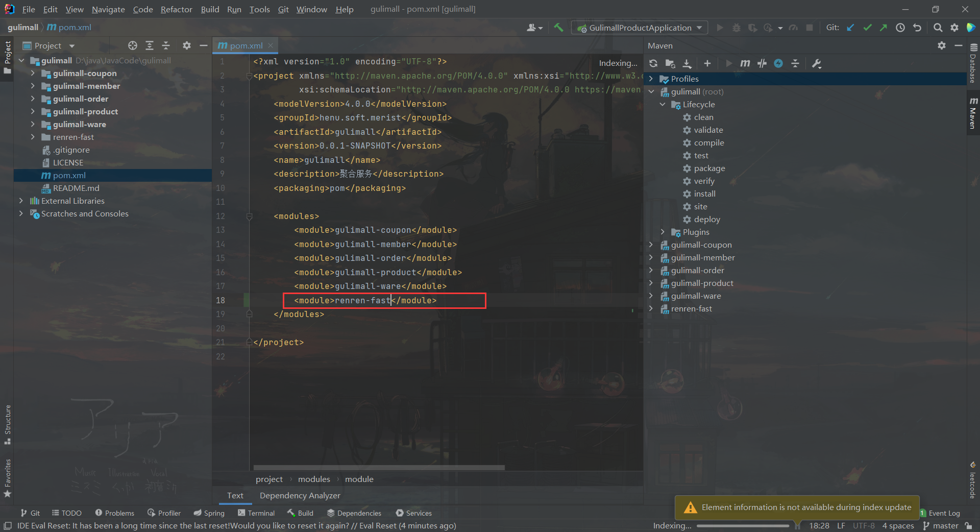Open the Problems tool window
Image resolution: width=980 pixels, height=532 pixels.
click(114, 513)
